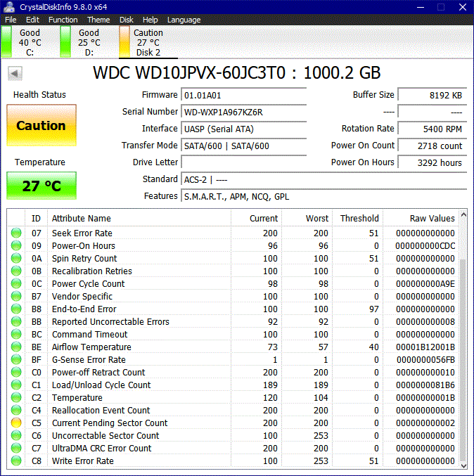Screen dimensions: 474x476
Task: Click status circle for Seek Error Rate
Action: tap(16, 233)
